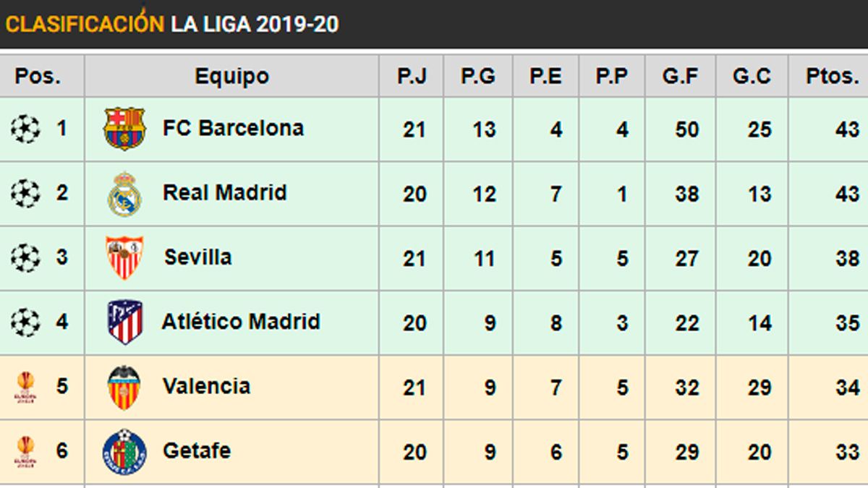Click the Sevilla club crest
868x488 pixels.
[x=124, y=257]
